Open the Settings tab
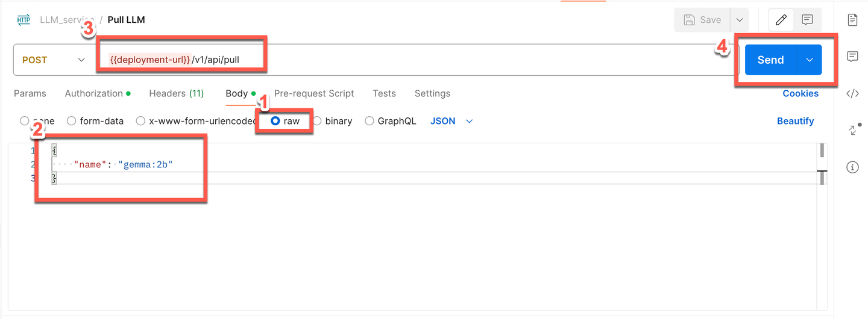The image size is (868, 319). click(432, 93)
